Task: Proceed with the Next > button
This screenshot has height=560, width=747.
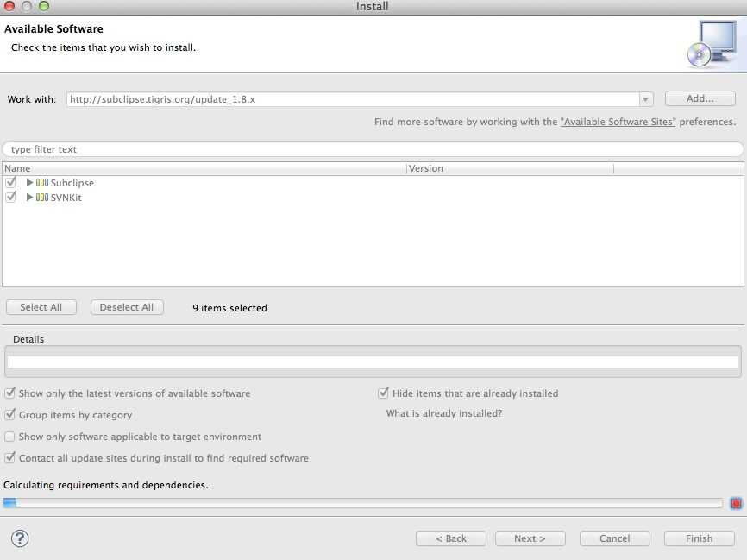Action: (x=530, y=538)
